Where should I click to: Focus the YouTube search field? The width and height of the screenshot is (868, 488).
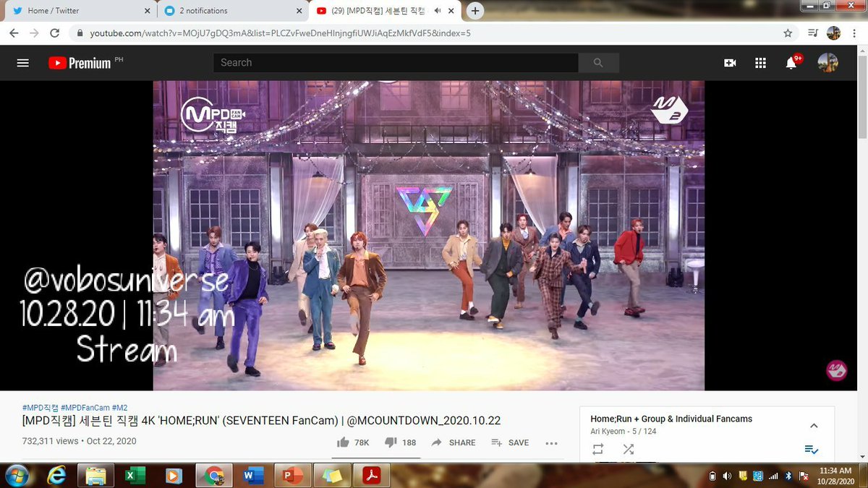coord(396,63)
